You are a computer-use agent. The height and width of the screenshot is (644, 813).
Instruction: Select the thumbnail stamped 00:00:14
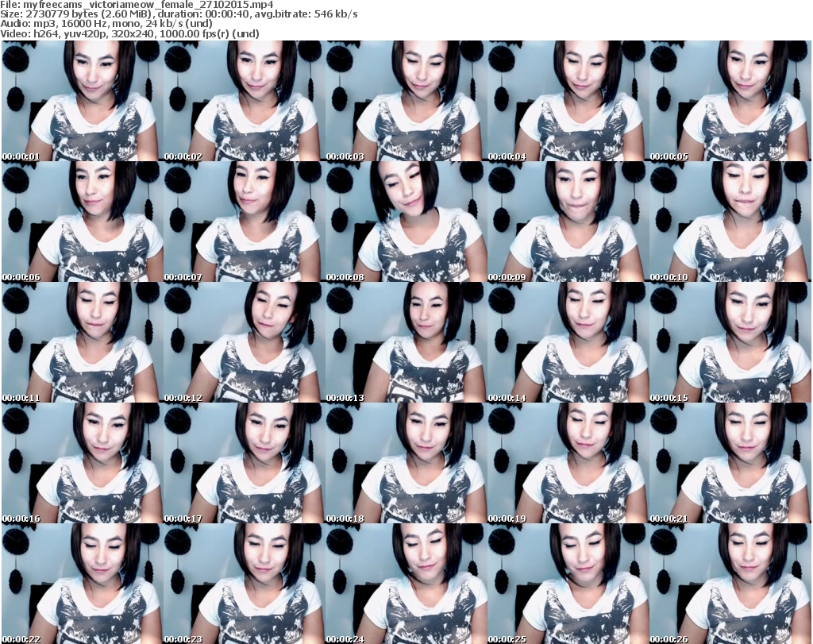[x=568, y=342]
